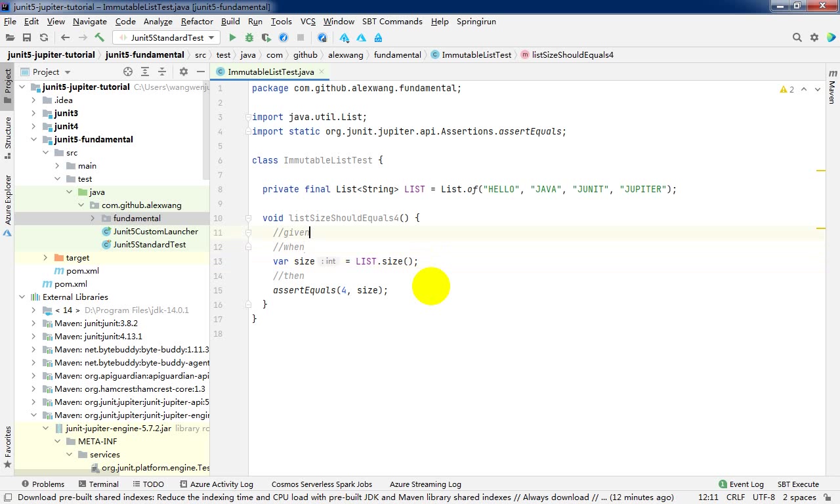Viewport: 840px width, 504px height.
Task: Open the Refactor menu
Action: (x=197, y=21)
